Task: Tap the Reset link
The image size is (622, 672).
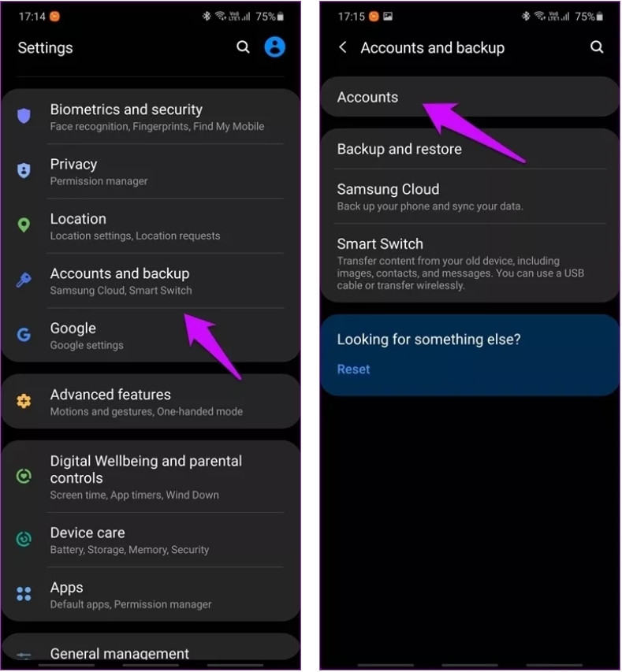Action: click(353, 369)
